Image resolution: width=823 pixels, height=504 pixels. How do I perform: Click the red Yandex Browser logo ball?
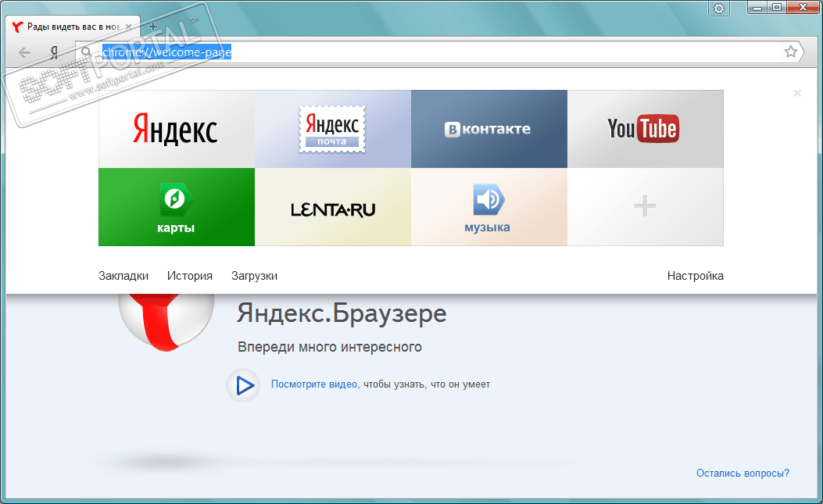pos(166,321)
